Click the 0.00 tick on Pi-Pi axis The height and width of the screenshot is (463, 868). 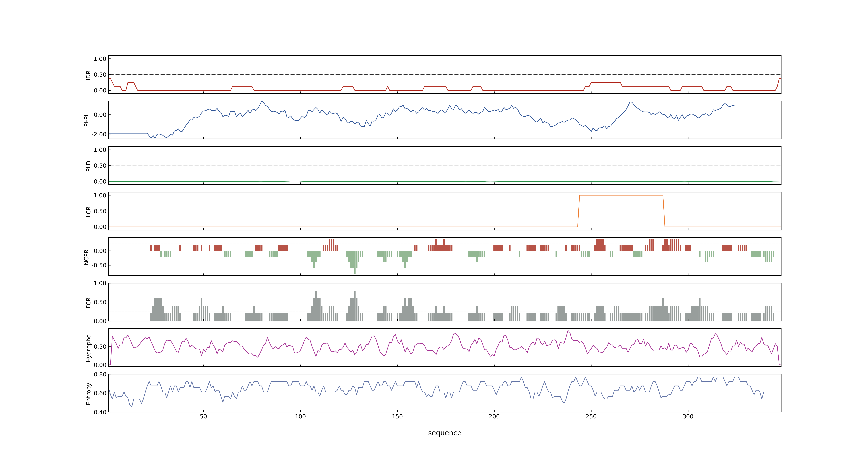click(100, 115)
